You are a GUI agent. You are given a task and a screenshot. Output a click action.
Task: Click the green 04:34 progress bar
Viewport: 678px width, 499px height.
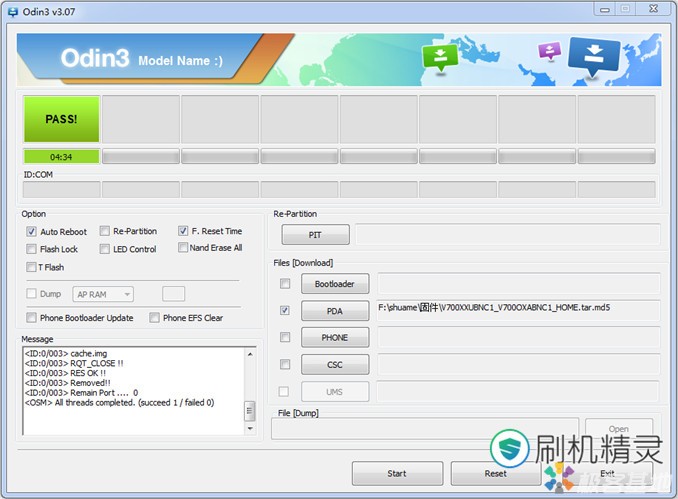(x=61, y=157)
